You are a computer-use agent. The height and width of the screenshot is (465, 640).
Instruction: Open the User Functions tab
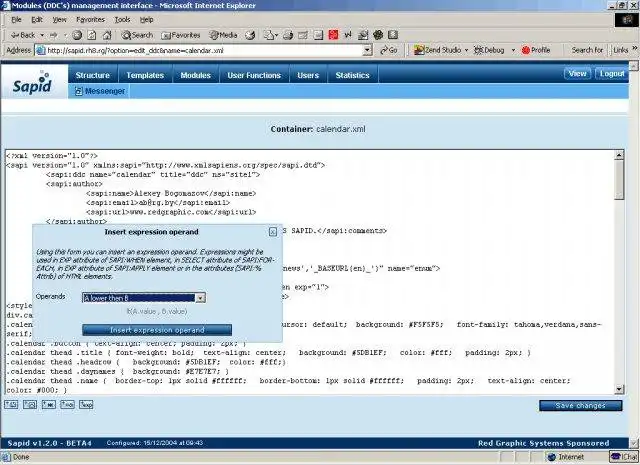254,75
